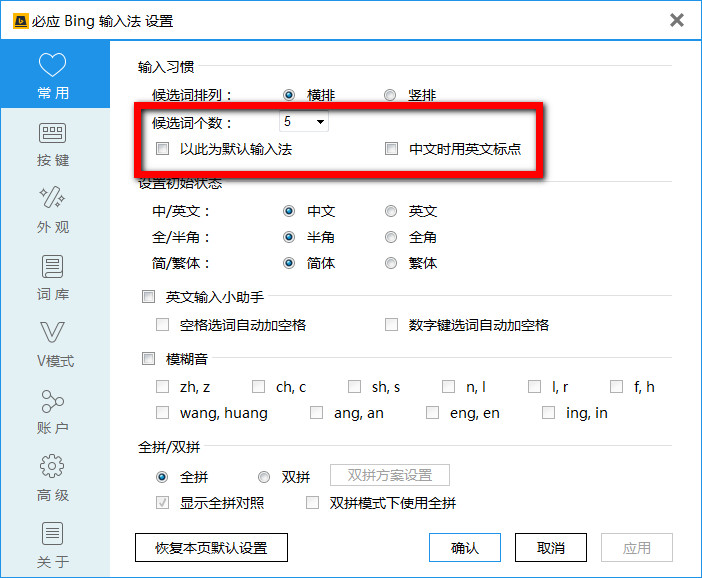Open the 账户 account icon section
Image resolution: width=702 pixels, height=578 pixels.
[53, 412]
